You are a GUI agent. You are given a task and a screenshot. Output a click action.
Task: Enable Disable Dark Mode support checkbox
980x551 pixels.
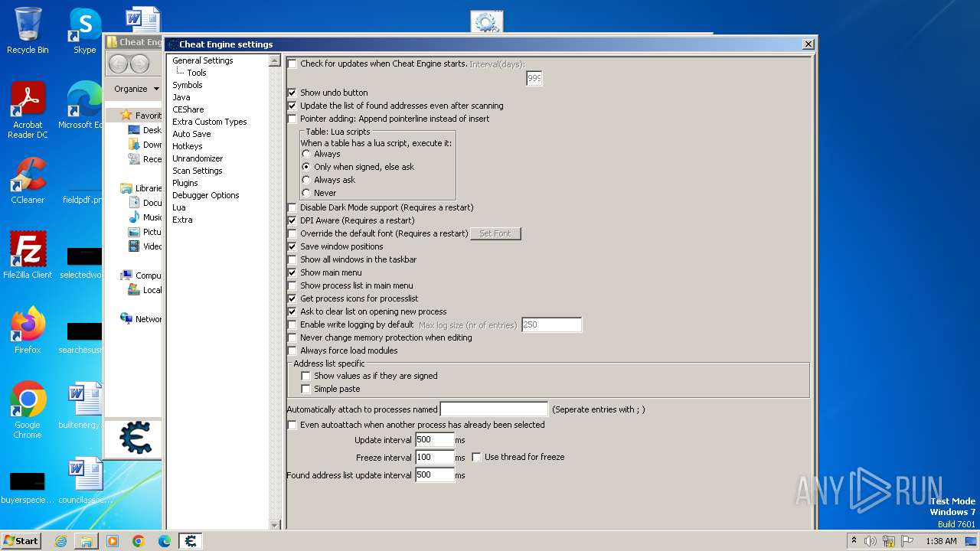click(x=292, y=207)
